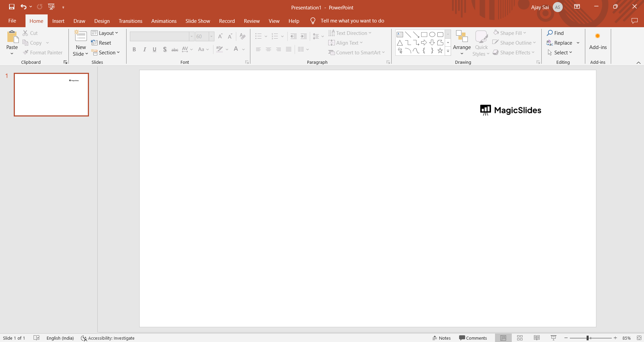Viewport: 644px width, 342px height.
Task: Toggle the Notes pane
Action: click(x=441, y=338)
